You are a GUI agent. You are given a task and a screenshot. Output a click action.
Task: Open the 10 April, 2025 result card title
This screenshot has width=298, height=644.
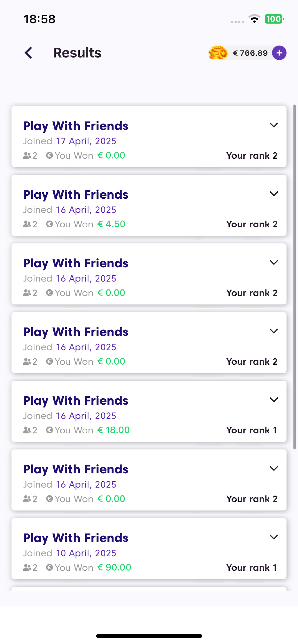click(x=76, y=538)
